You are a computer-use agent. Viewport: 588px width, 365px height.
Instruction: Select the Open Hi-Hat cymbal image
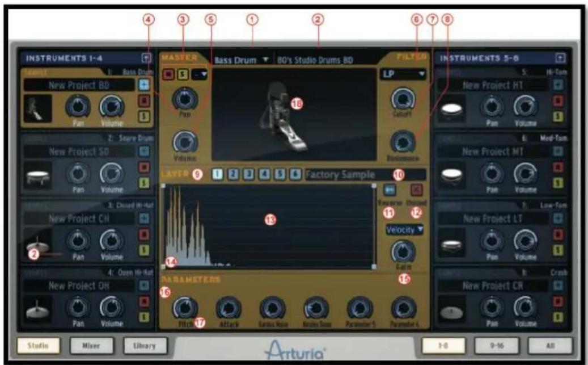(38, 309)
